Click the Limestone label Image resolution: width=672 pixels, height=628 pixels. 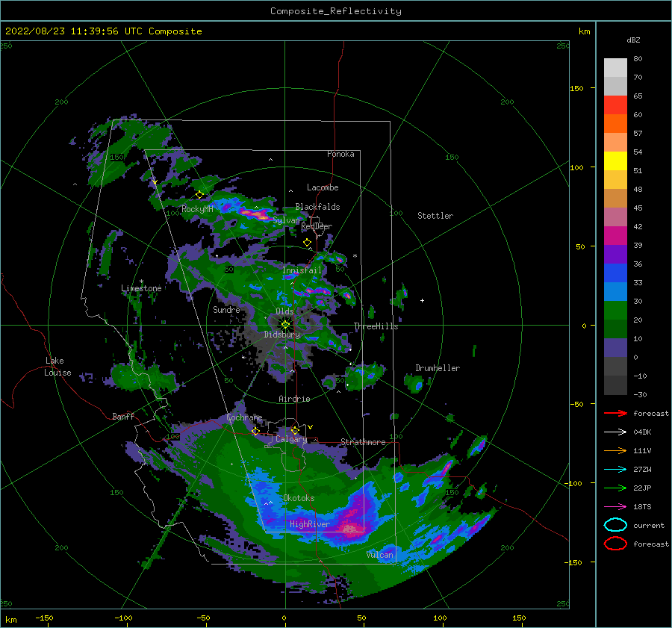coord(141,288)
